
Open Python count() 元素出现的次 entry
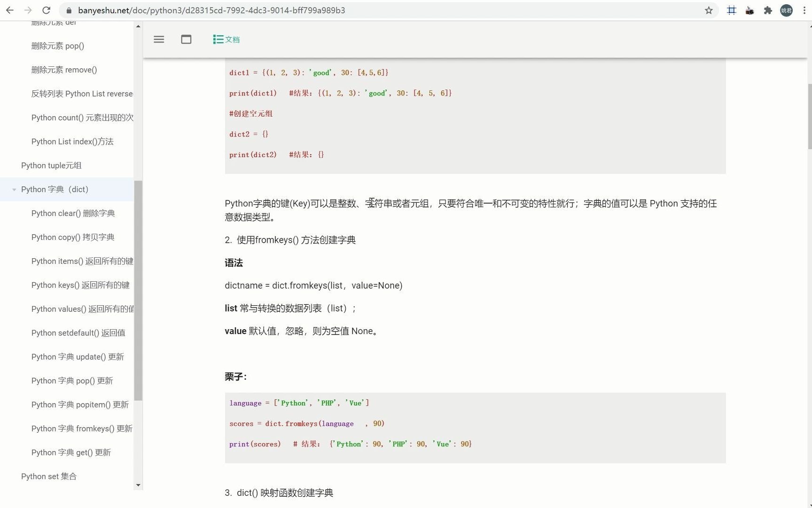pos(82,118)
